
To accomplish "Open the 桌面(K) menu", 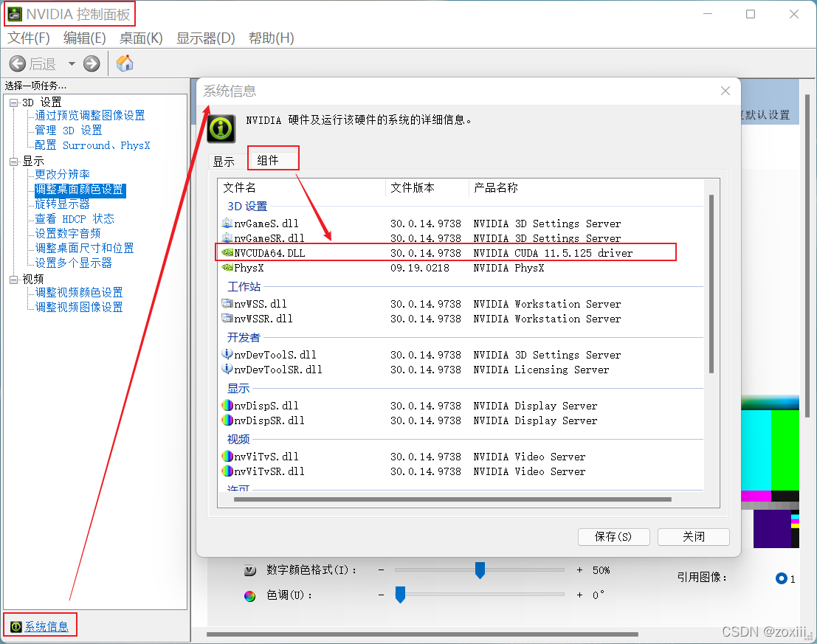I will 141,38.
